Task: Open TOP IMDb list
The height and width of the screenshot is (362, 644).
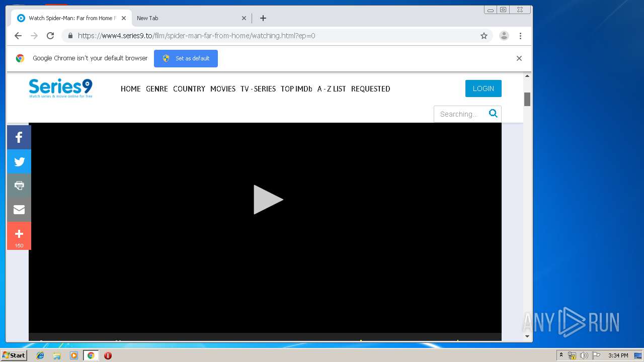Action: pos(296,89)
